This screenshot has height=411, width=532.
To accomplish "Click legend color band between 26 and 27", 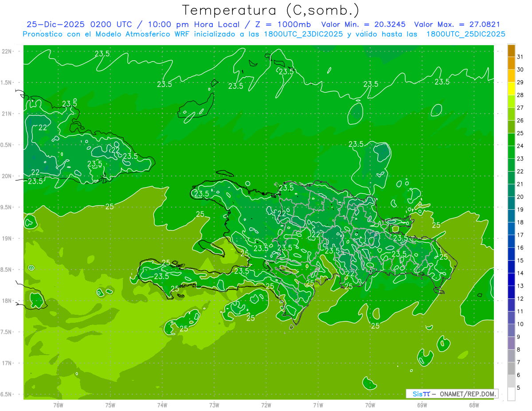I will tap(511, 114).
